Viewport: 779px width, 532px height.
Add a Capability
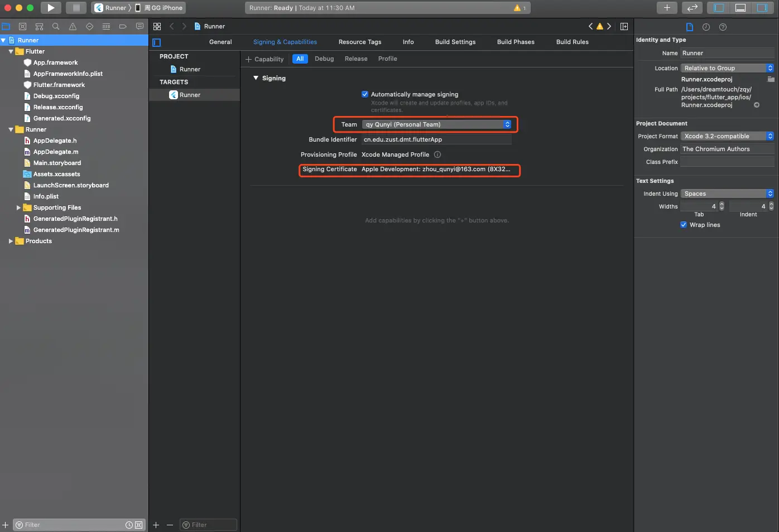click(265, 59)
